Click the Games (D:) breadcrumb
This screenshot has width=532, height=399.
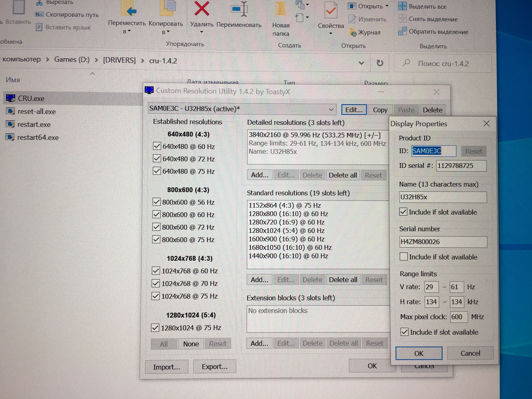tap(72, 60)
